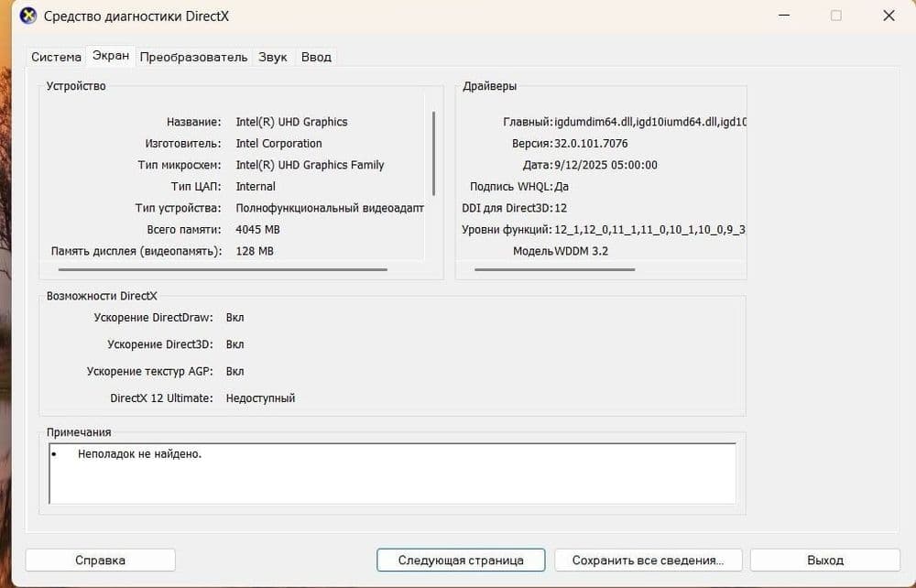Click vertical scrollbar in Устройство panel

(433, 153)
